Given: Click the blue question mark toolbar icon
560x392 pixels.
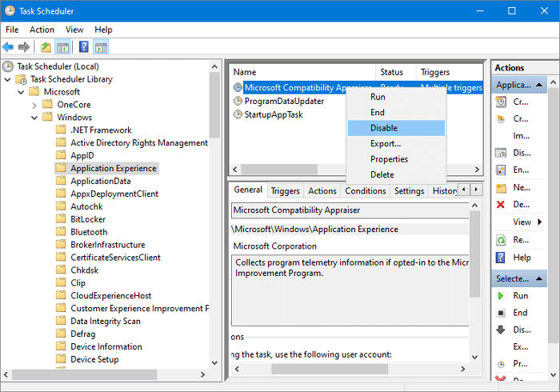Looking at the screenshot, I should 83,47.
